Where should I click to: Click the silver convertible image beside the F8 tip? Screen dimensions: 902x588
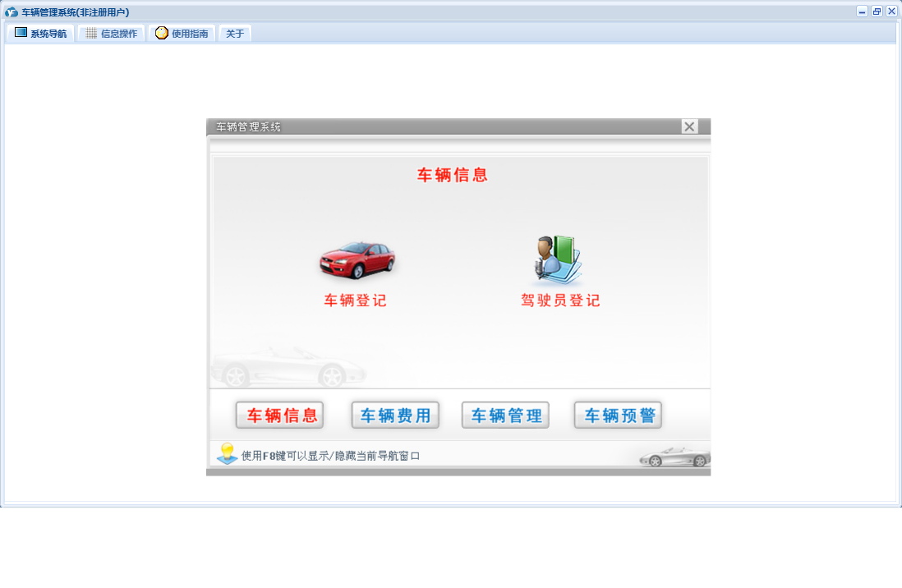coord(674,457)
